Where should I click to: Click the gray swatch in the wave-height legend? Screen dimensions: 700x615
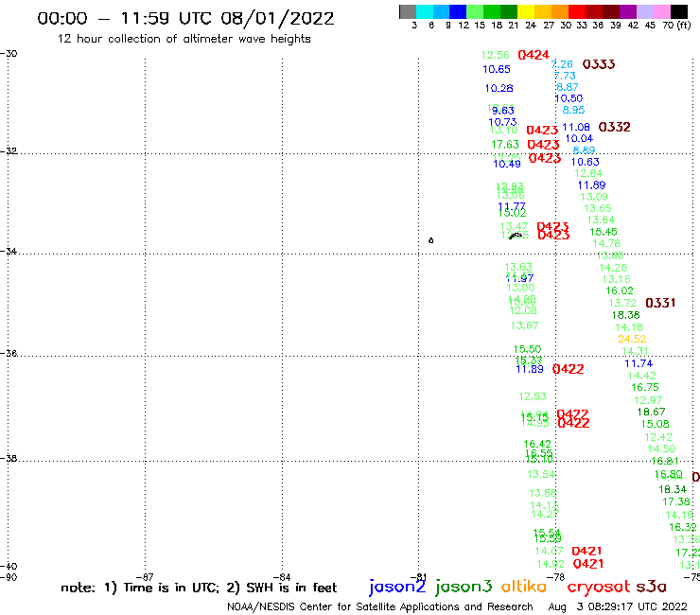[408, 11]
